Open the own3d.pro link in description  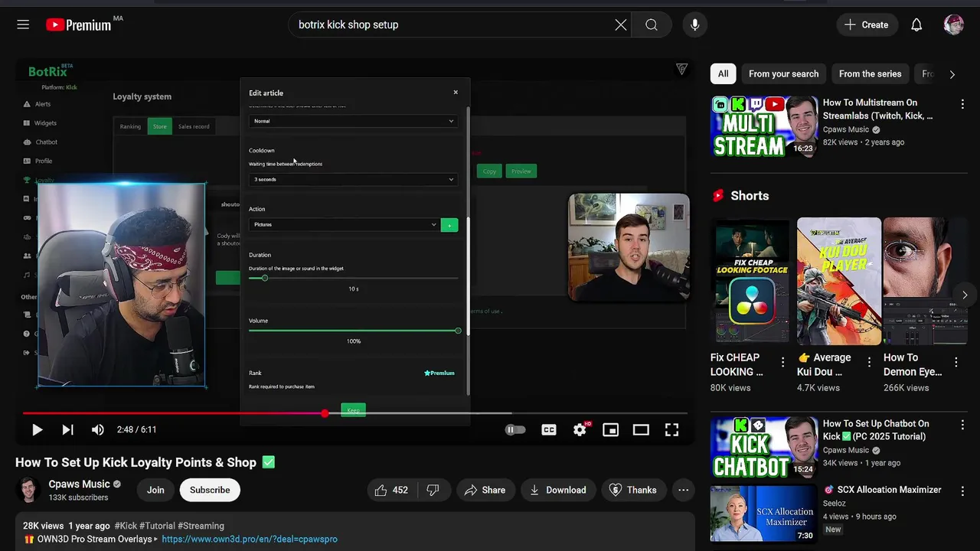pyautogui.click(x=250, y=539)
